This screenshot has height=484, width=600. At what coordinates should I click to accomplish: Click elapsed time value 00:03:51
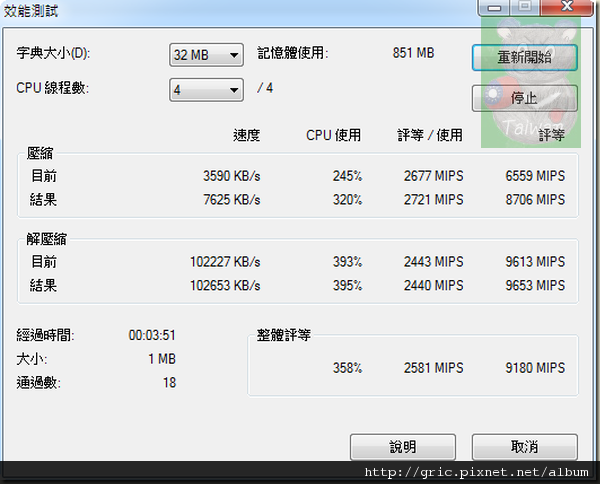tap(152, 336)
